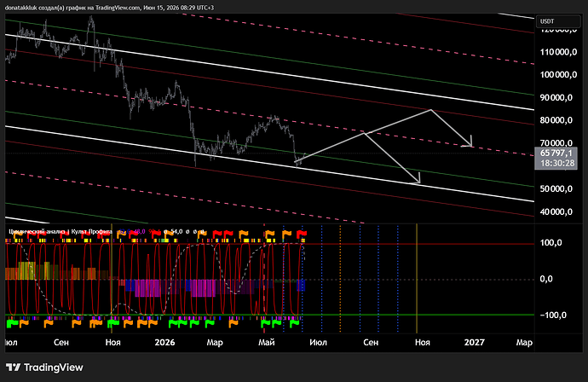This screenshot has width=588, height=382.
Task: Click the 40000,0 price axis label
Action: click(556, 211)
